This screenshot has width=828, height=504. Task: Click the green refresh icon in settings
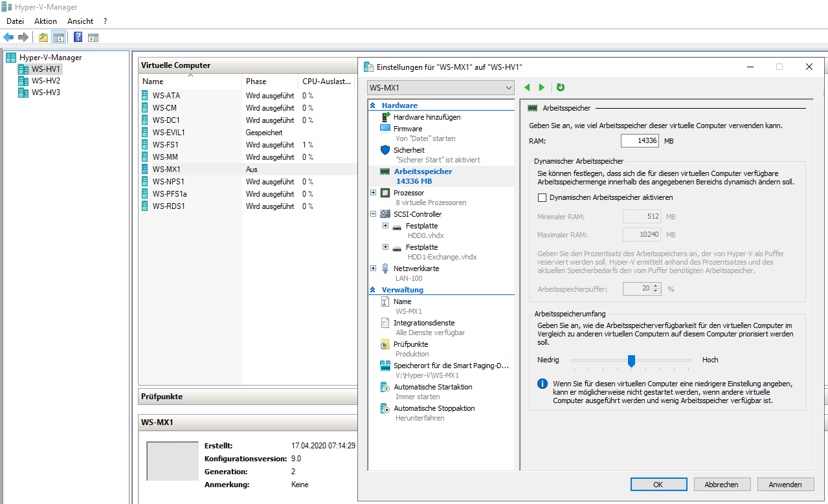[561, 87]
